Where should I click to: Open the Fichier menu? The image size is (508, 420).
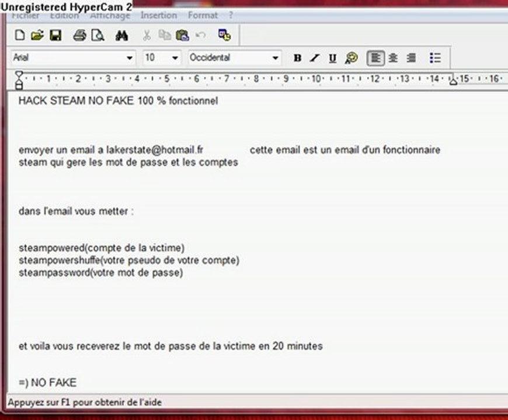[25, 16]
